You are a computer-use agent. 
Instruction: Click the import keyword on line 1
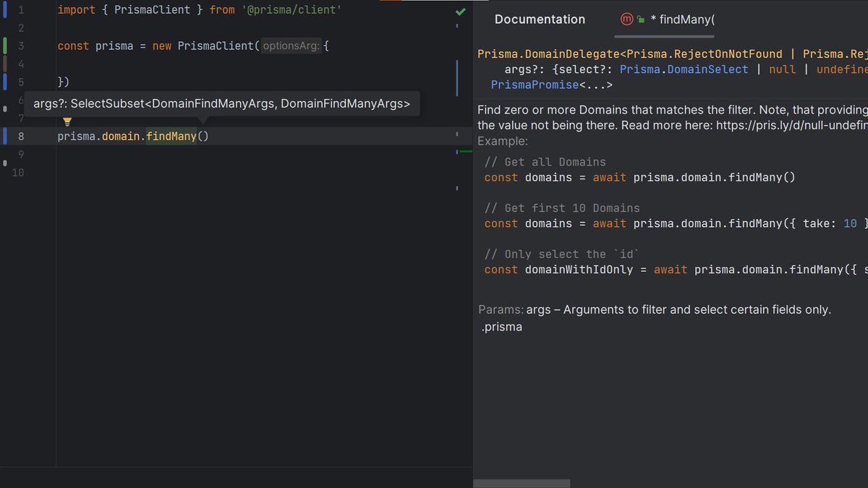pyautogui.click(x=76, y=10)
